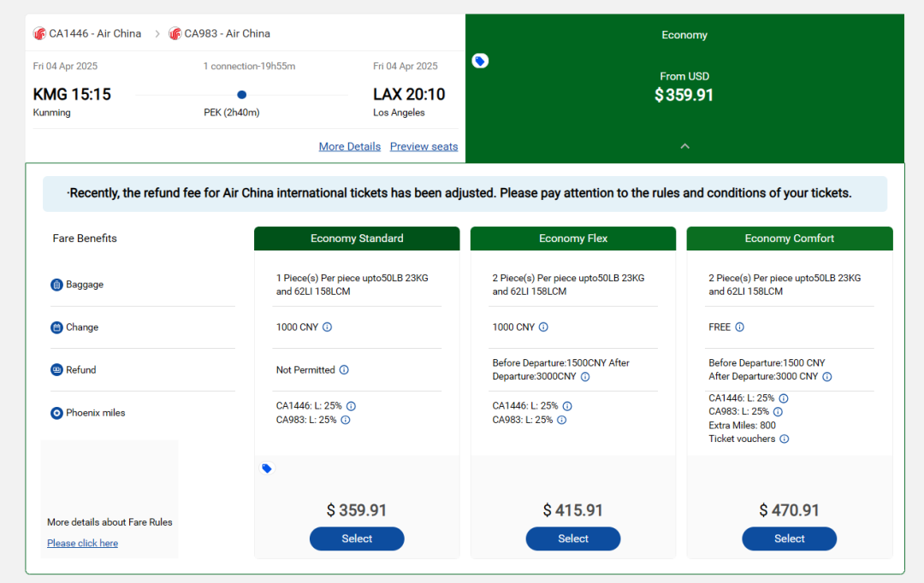Open the More Details link
Screen dimensions: 924x583
350,147
